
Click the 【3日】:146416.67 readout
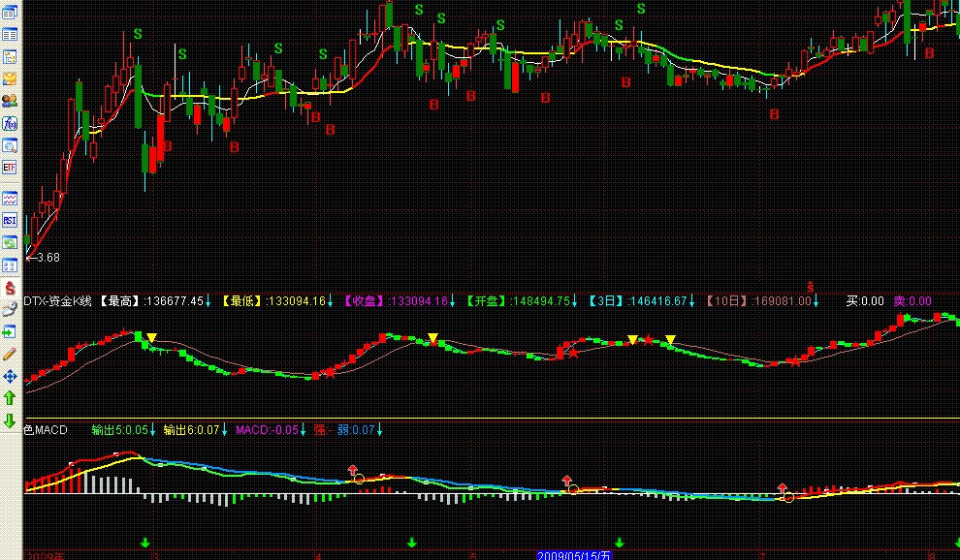[637, 300]
